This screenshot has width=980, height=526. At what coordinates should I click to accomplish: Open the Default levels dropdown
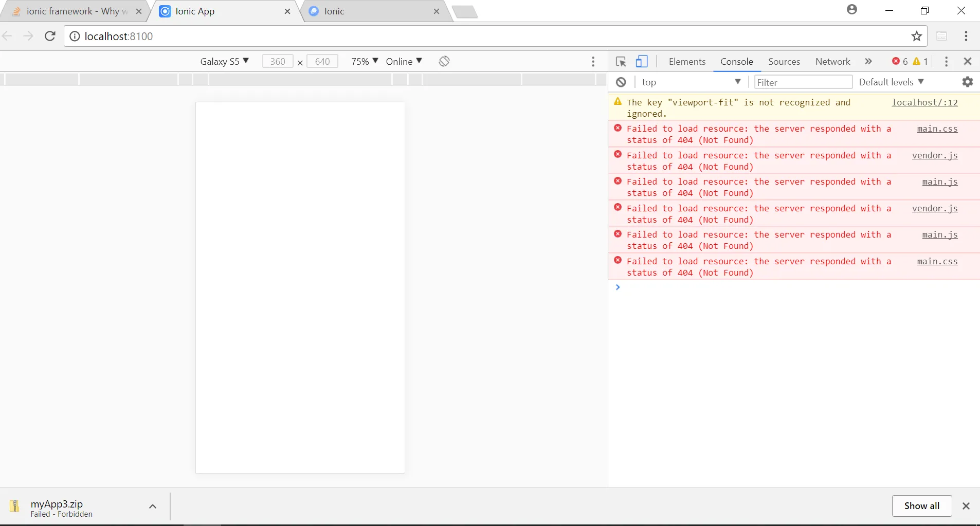pos(891,82)
